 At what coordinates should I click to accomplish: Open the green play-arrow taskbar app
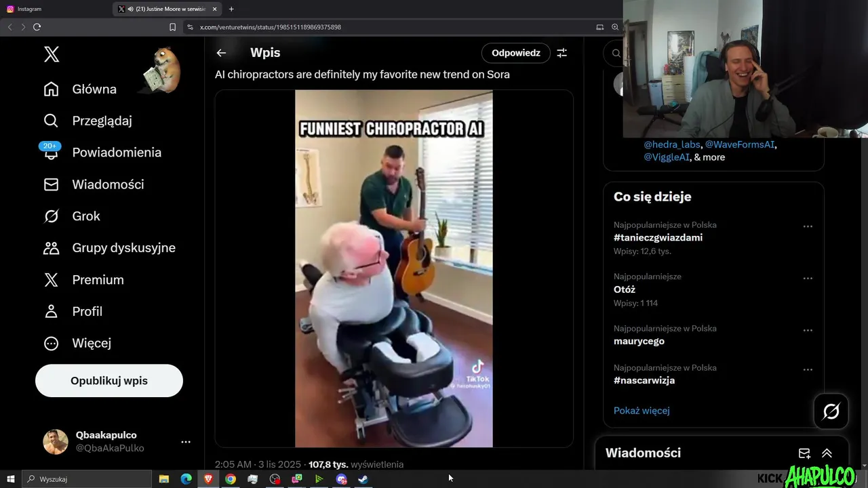pos(319,479)
